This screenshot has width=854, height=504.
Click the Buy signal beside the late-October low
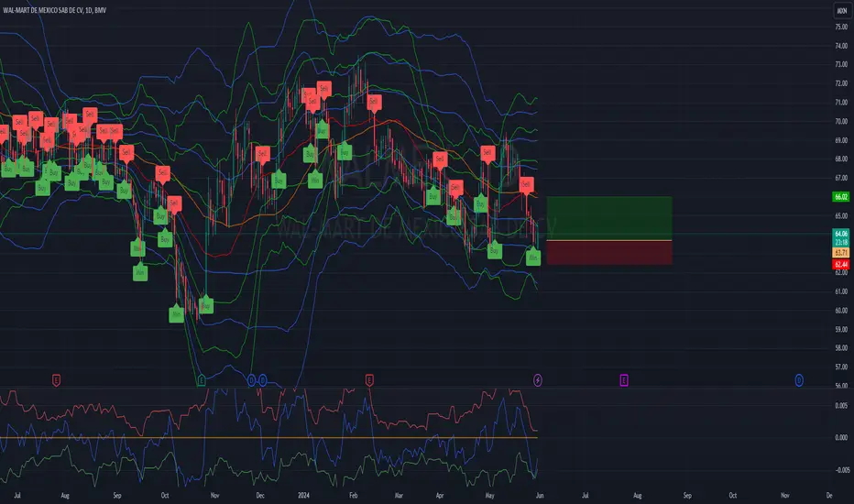click(206, 305)
